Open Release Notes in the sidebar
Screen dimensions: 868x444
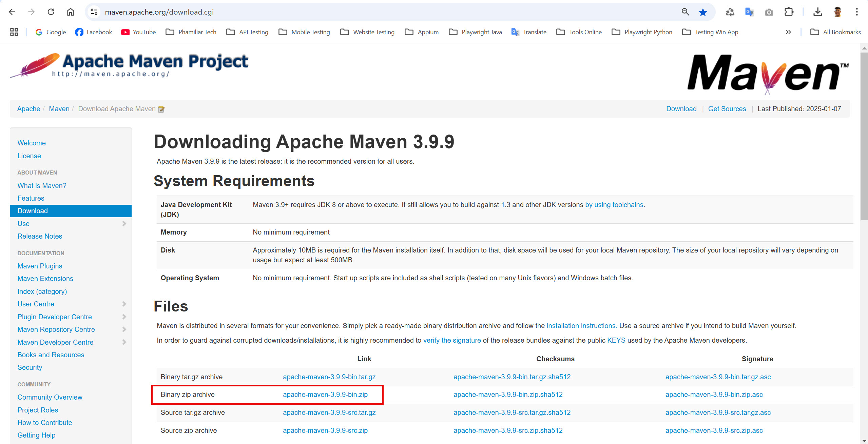coord(40,236)
